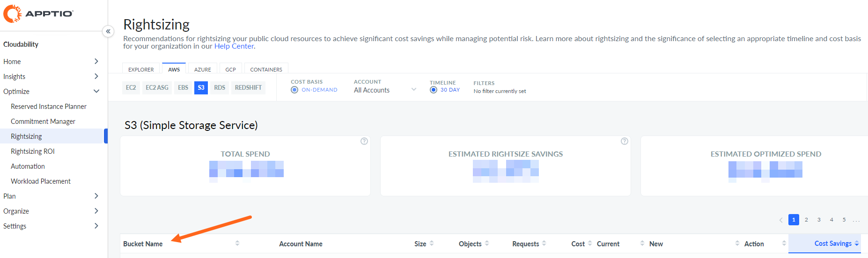
Task: Open the All Accounts dropdown
Action: tap(385, 90)
